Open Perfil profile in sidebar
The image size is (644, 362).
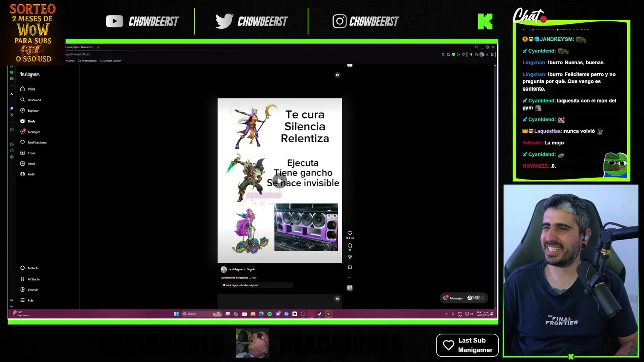click(27, 174)
